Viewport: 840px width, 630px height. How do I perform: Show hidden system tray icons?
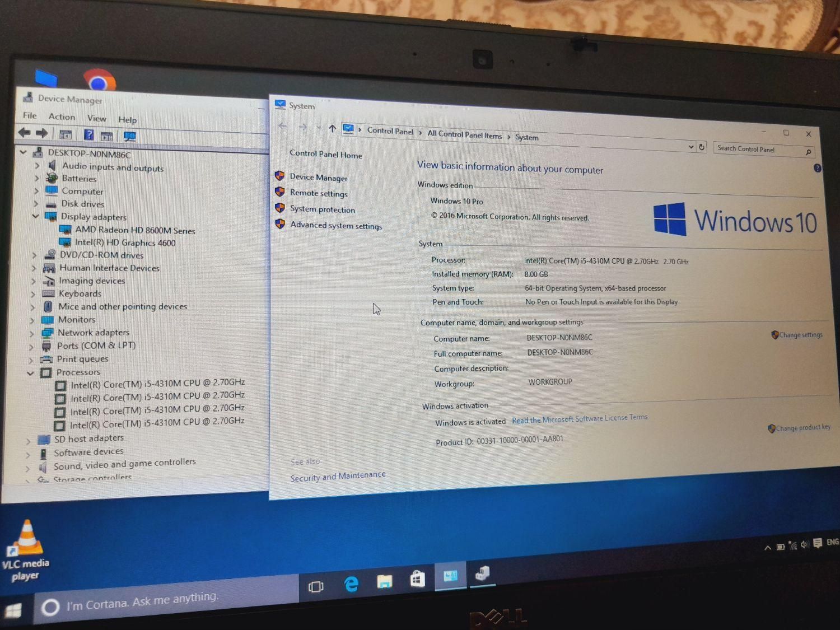(767, 548)
